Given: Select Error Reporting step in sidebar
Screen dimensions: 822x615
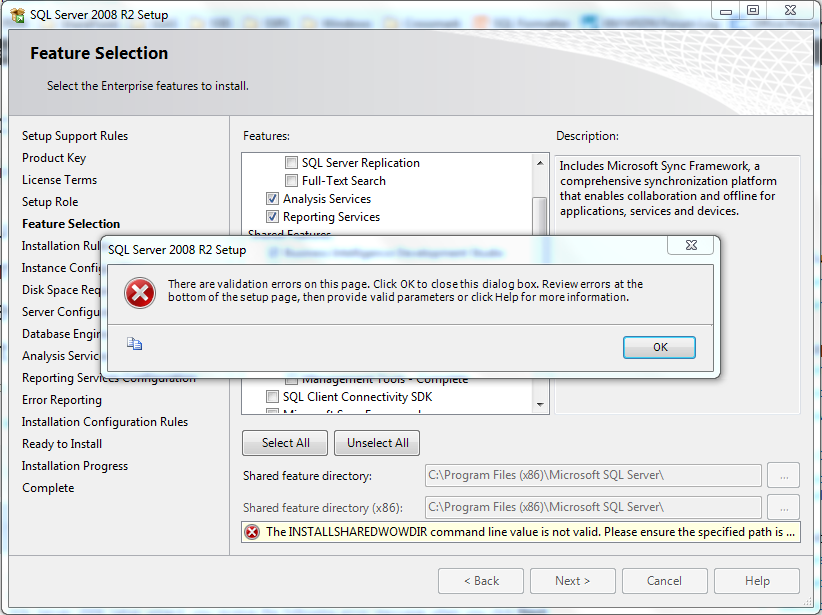Looking at the screenshot, I should [x=62, y=400].
